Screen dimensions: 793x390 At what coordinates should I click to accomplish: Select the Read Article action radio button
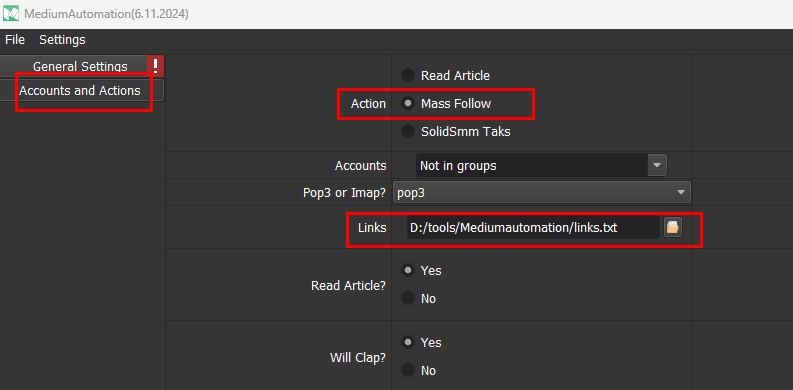(408, 75)
